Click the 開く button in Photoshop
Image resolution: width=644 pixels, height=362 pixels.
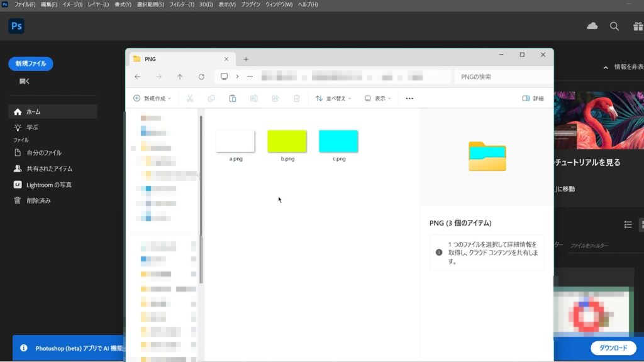[25, 81]
